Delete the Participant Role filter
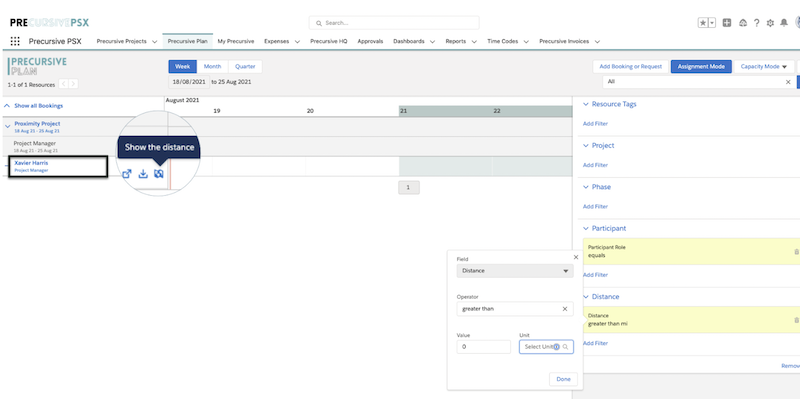The width and height of the screenshot is (800, 399). click(x=796, y=252)
